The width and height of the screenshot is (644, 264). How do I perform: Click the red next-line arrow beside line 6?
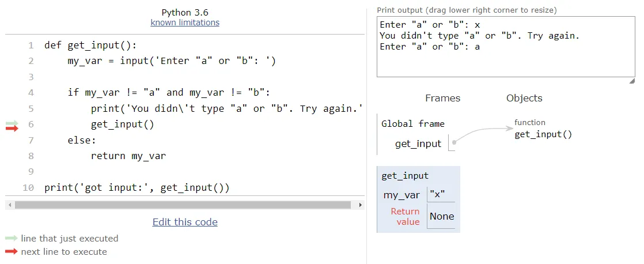[12, 128]
